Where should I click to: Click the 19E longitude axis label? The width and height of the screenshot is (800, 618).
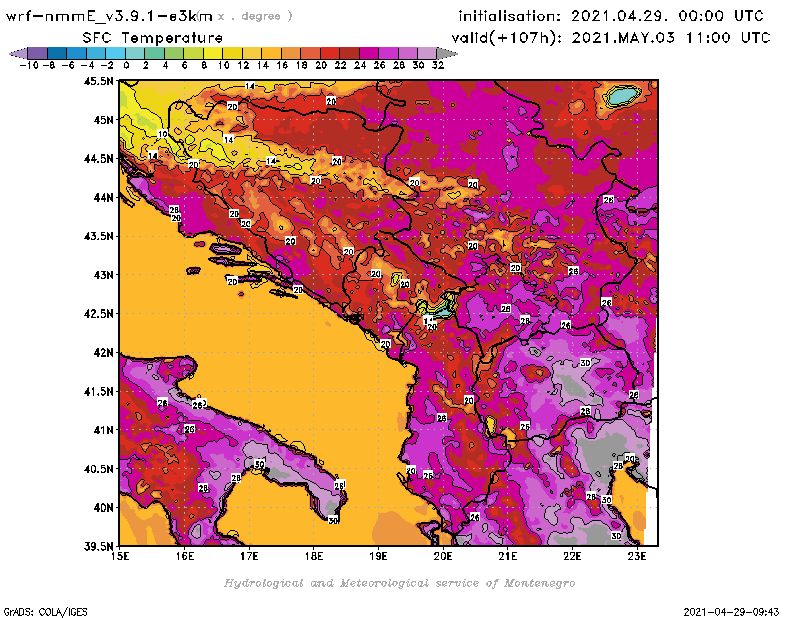(x=378, y=556)
